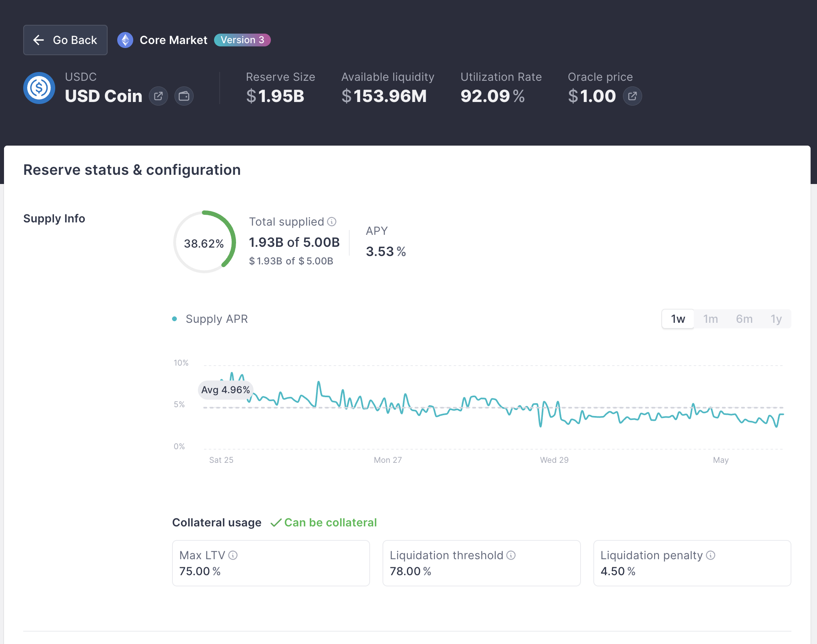Click the 1.93B of 5.00B supplied text
Image resolution: width=817 pixels, height=644 pixels.
294,242
